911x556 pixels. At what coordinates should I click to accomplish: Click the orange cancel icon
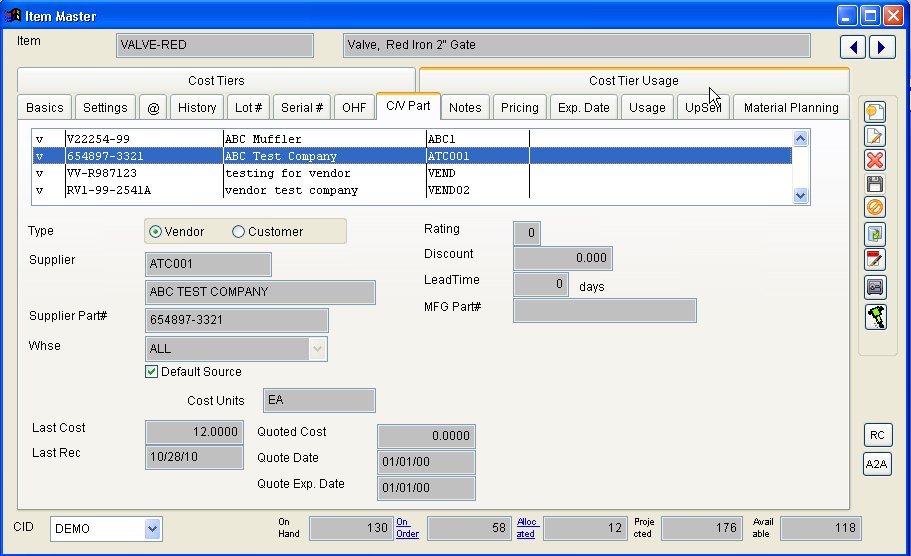875,208
